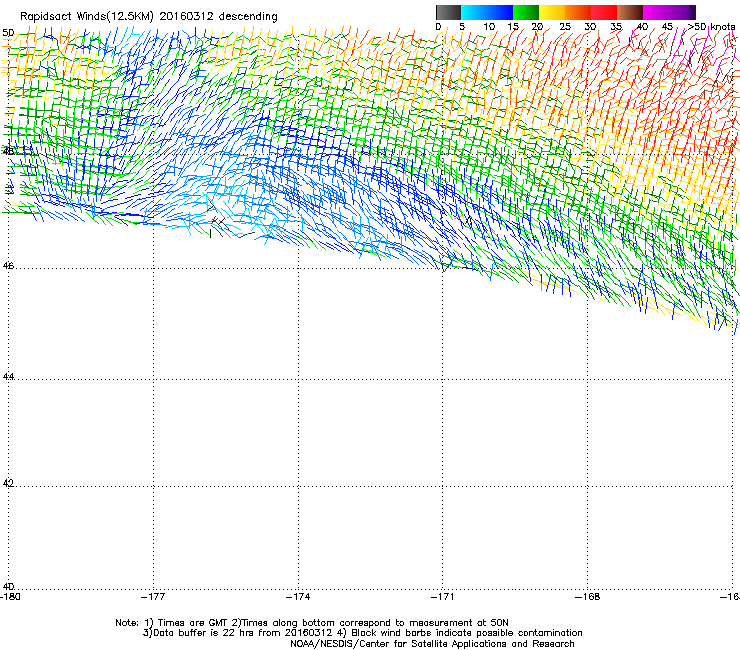
Task: Click the brown 35-40 knots legend color
Action: pyautogui.click(x=630, y=12)
